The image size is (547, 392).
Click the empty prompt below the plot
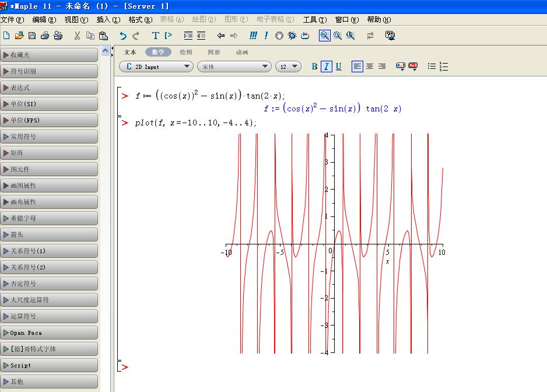(125, 367)
